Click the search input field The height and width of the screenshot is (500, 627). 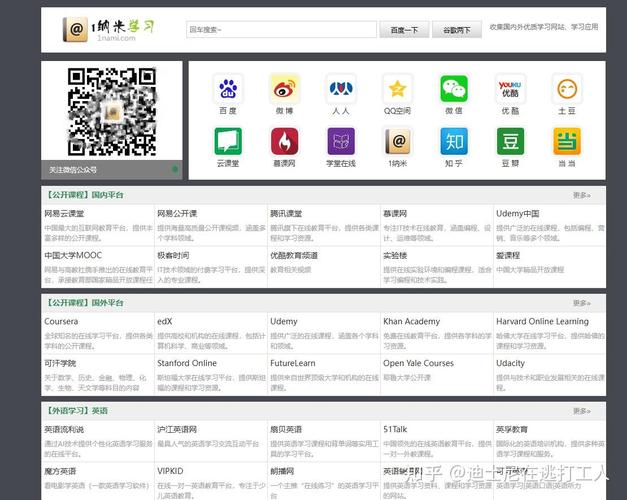[x=280, y=30]
